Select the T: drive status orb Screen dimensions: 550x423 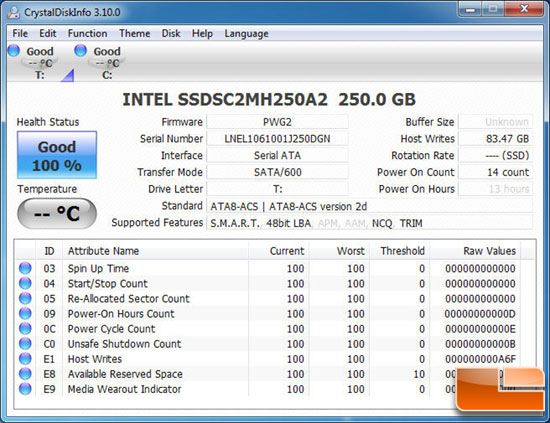(14, 51)
